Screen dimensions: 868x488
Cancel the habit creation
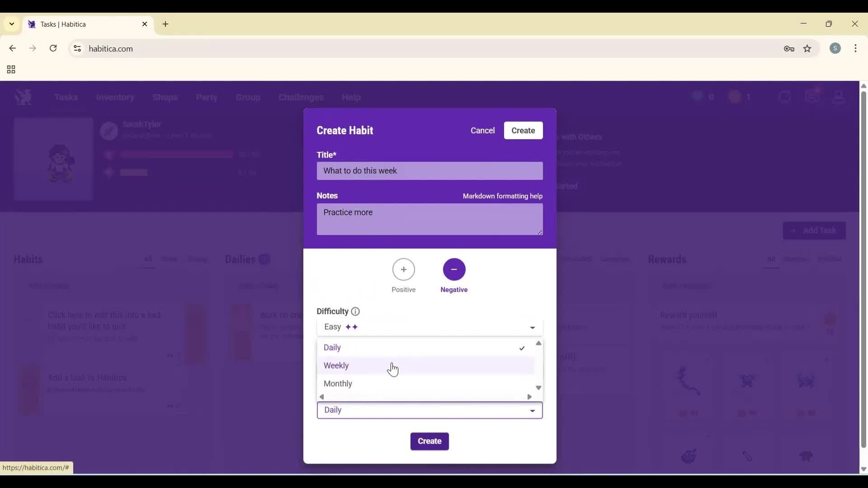click(482, 130)
